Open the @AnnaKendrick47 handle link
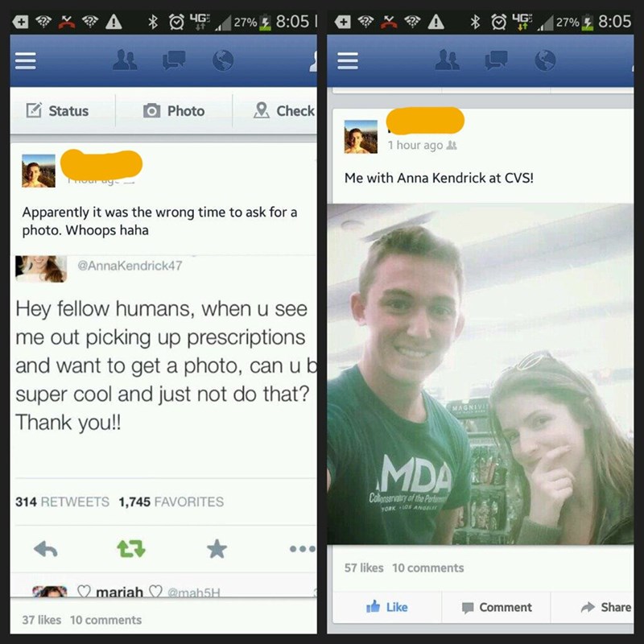This screenshot has width=644, height=644. (130, 266)
